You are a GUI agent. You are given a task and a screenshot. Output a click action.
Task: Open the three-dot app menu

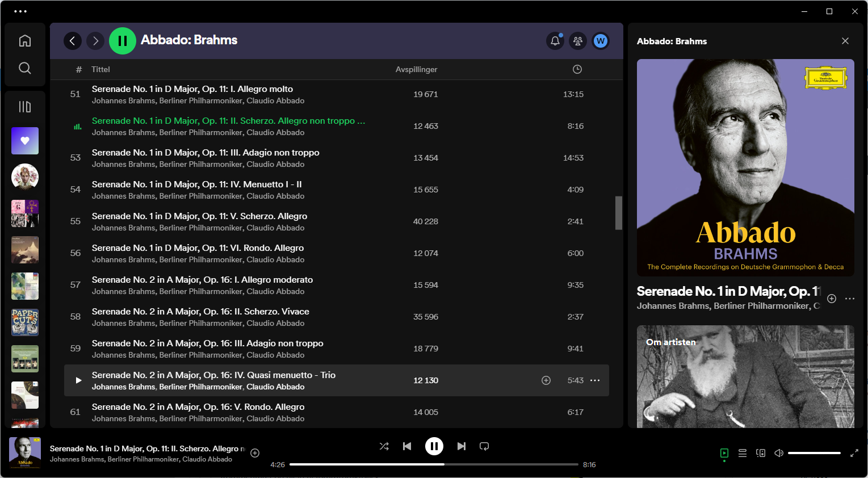pos(20,11)
